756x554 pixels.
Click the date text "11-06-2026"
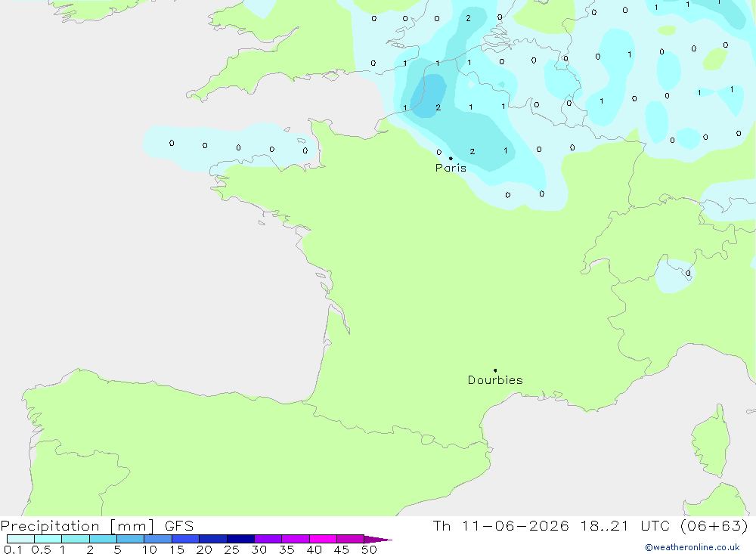pyautogui.click(x=516, y=526)
